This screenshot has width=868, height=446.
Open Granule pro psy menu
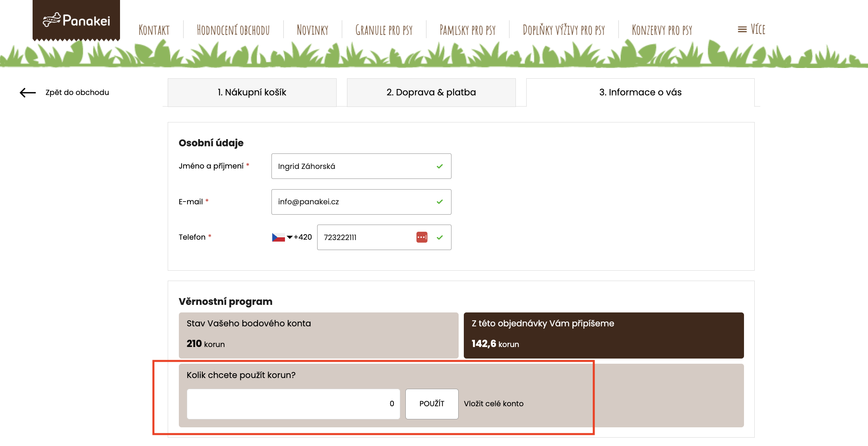click(x=384, y=30)
